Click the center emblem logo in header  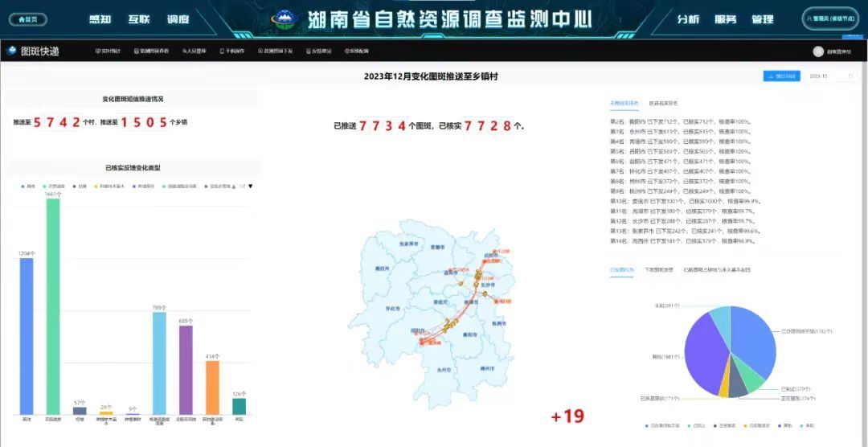284,18
